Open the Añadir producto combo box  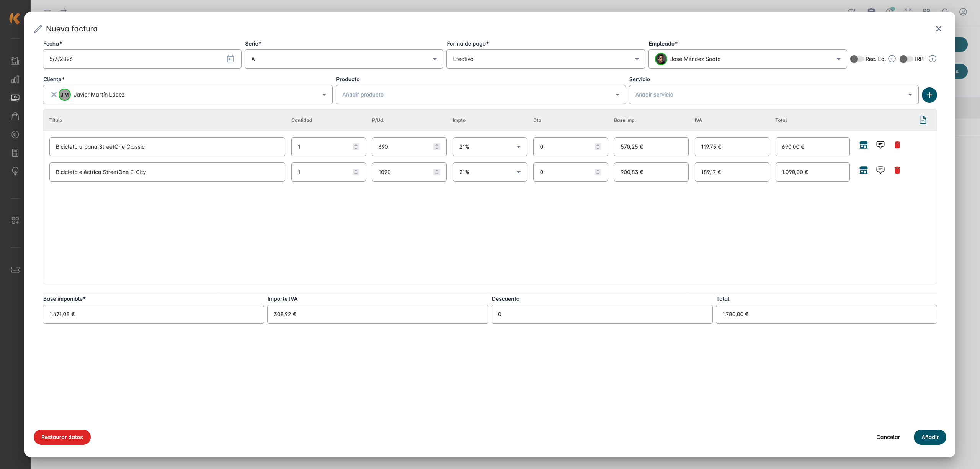[x=480, y=95]
